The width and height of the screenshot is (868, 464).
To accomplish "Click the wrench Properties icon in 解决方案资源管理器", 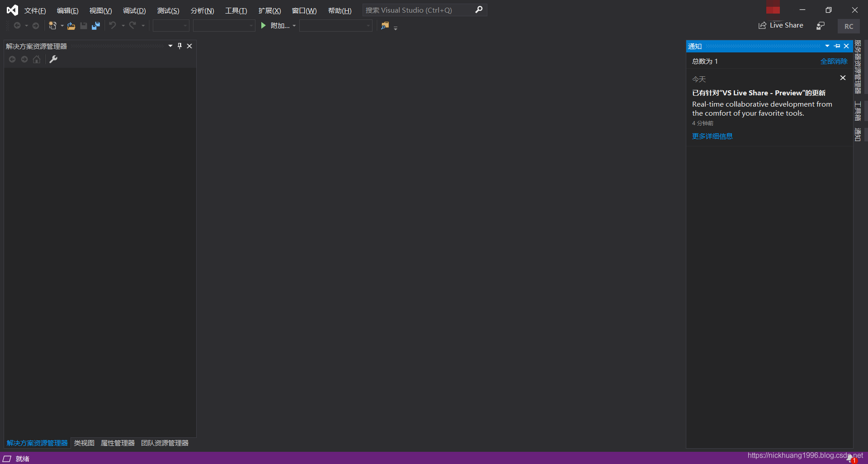I will (53, 59).
